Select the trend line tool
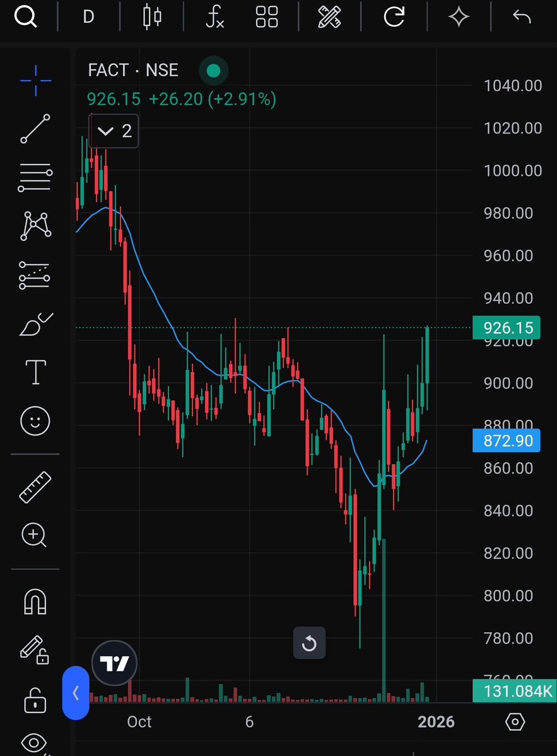The width and height of the screenshot is (557, 756). point(35,129)
